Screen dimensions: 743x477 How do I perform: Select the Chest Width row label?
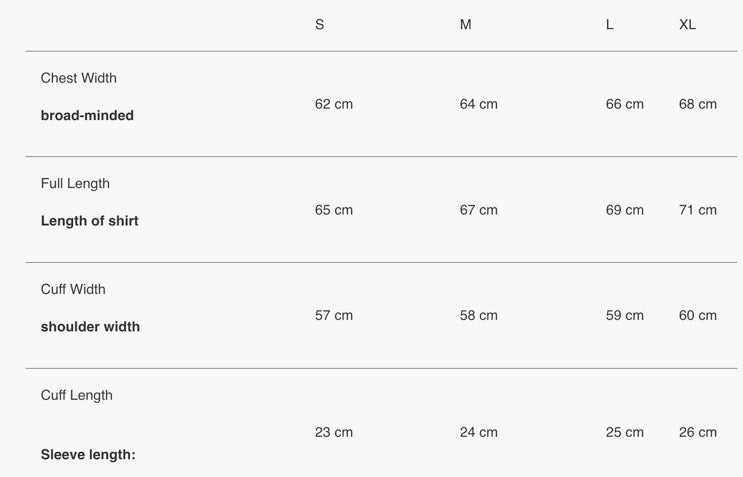point(79,78)
